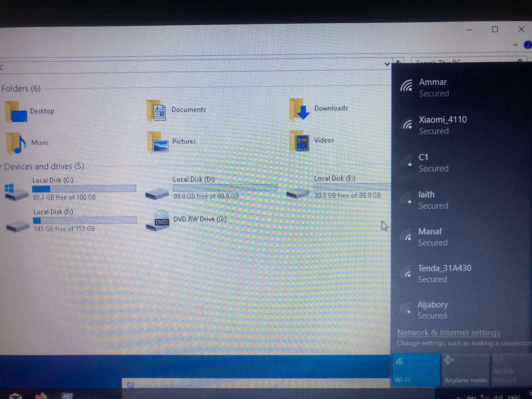This screenshot has width=532, height=399.
Task: Minimize the File Explorer window
Action: [469, 30]
